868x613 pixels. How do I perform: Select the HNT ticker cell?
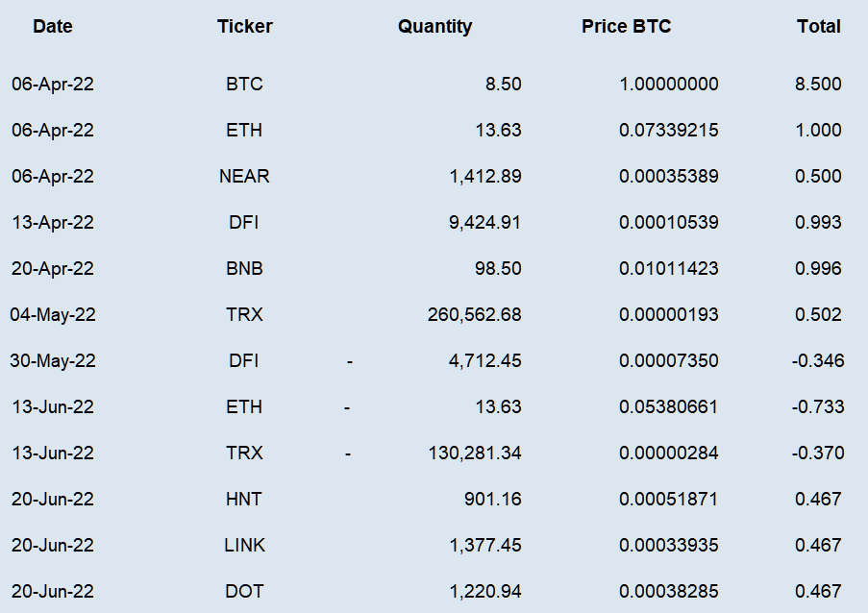tap(243, 499)
